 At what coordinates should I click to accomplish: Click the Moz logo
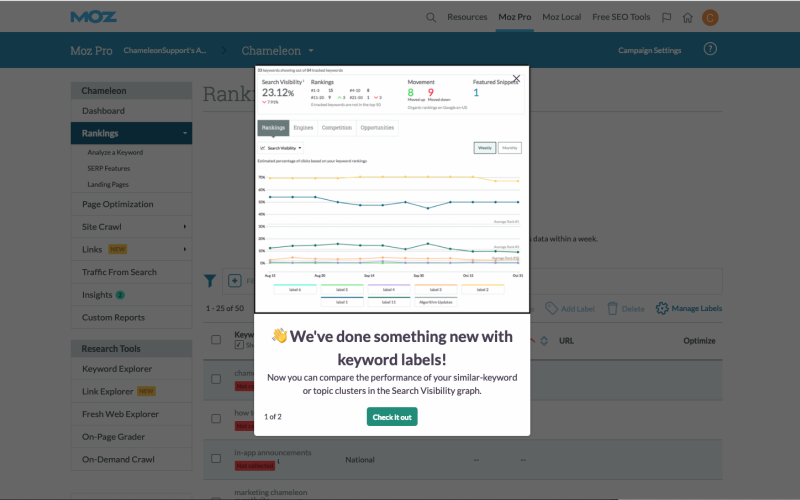click(93, 17)
